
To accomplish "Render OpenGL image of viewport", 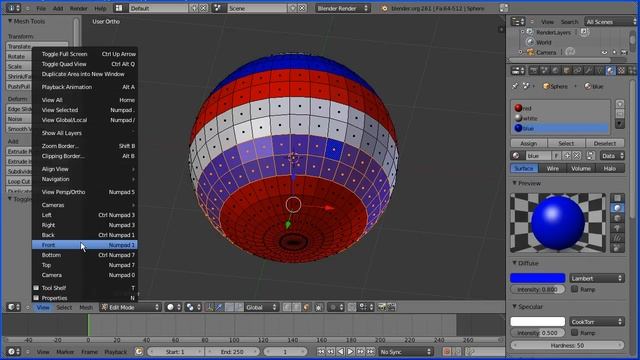I will click(381, 307).
